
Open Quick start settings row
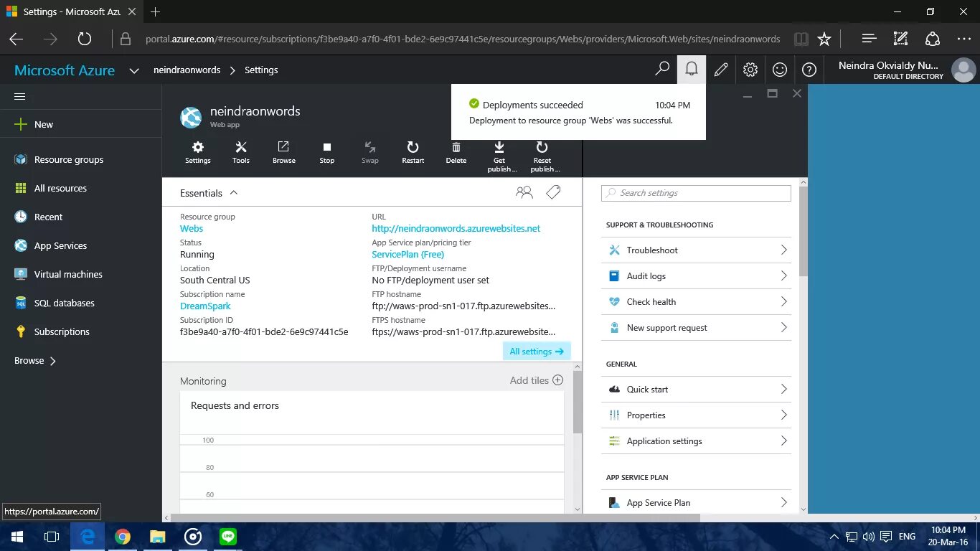point(696,390)
